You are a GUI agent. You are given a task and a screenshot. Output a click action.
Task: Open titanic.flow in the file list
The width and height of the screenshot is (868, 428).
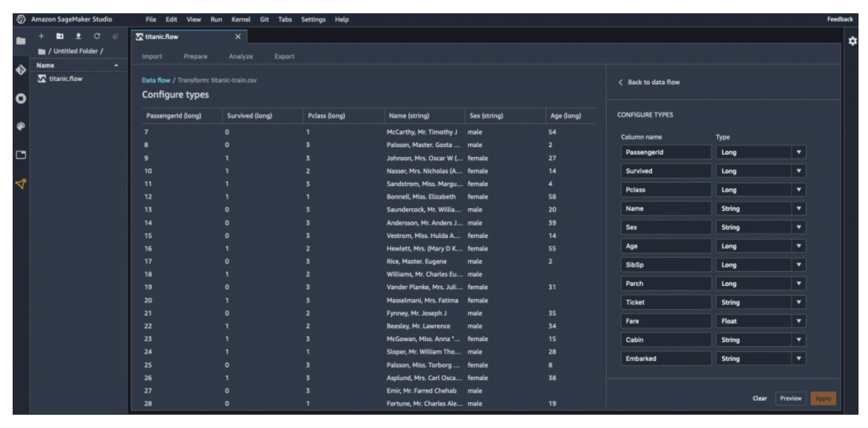click(x=66, y=79)
